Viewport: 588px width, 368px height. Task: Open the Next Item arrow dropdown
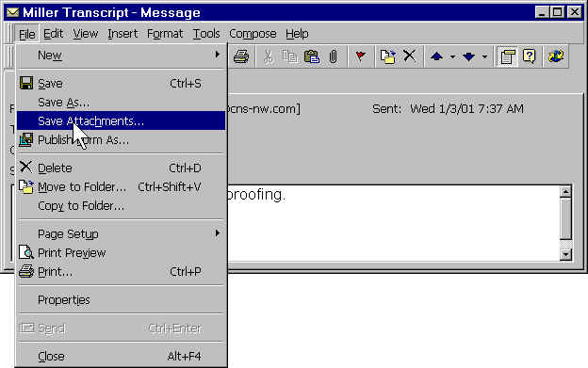(484, 56)
